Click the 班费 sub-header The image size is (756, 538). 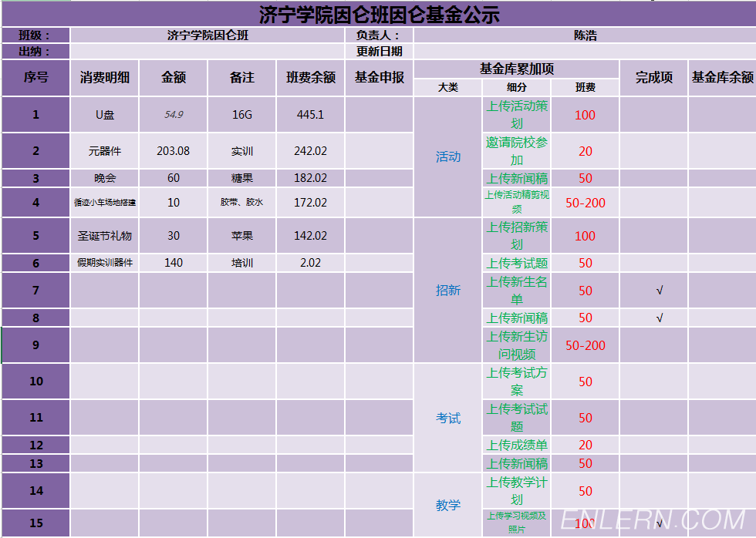(586, 87)
